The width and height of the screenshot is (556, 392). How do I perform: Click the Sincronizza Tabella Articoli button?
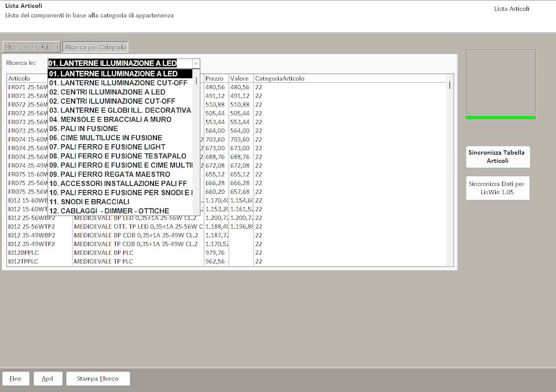[498, 157]
